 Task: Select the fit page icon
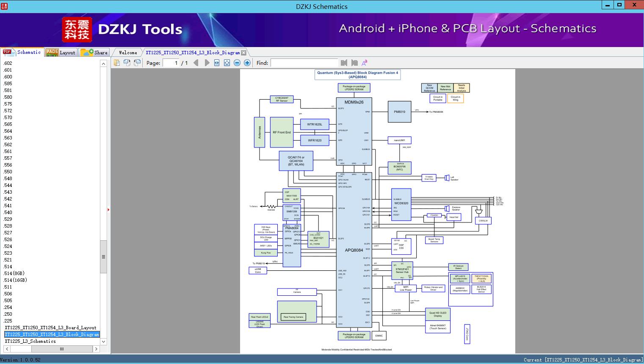pyautogui.click(x=227, y=63)
